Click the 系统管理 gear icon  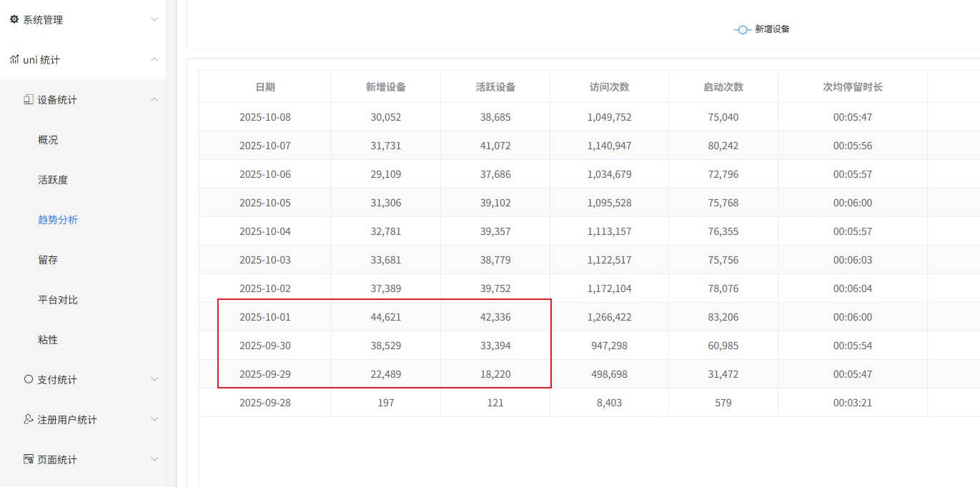pos(14,20)
